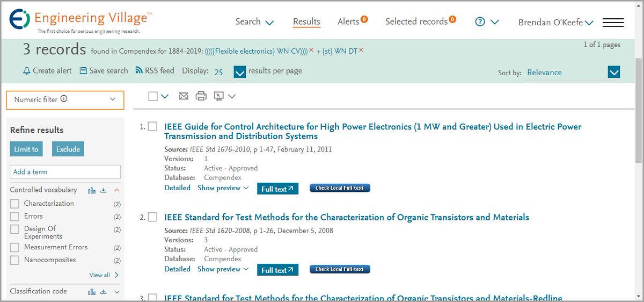Open the Alerts tab
644x302 pixels.
[348, 22]
